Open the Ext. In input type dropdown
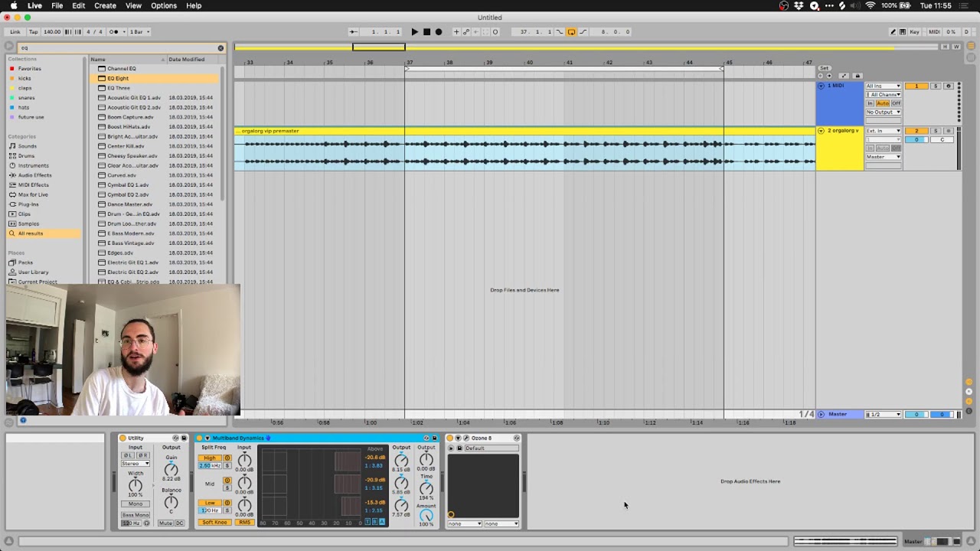Image resolution: width=980 pixels, height=551 pixels. (884, 131)
